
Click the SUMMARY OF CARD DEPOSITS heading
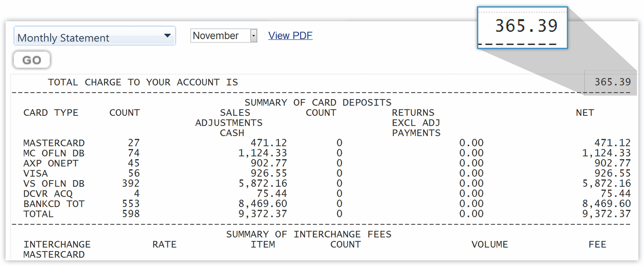[x=318, y=103]
